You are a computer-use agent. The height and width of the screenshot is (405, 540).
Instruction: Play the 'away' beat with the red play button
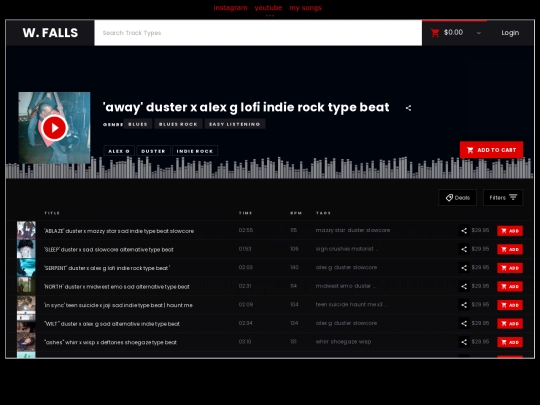click(54, 128)
